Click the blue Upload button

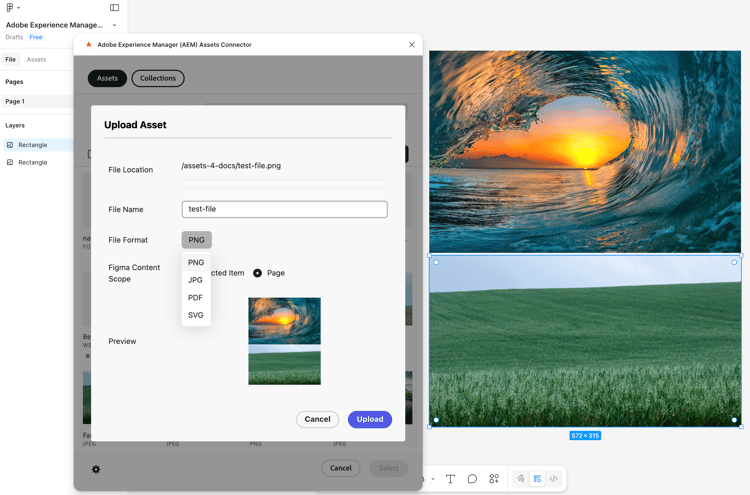tap(370, 419)
